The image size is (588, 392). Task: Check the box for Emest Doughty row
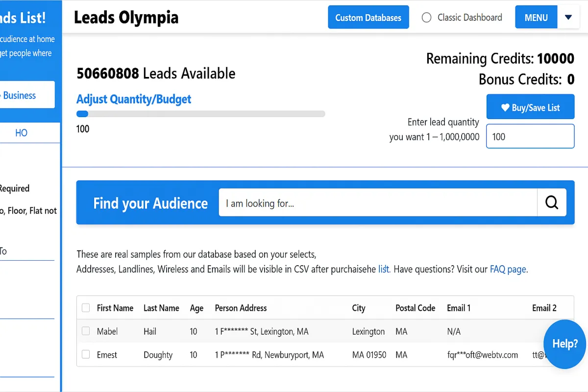tap(86, 354)
